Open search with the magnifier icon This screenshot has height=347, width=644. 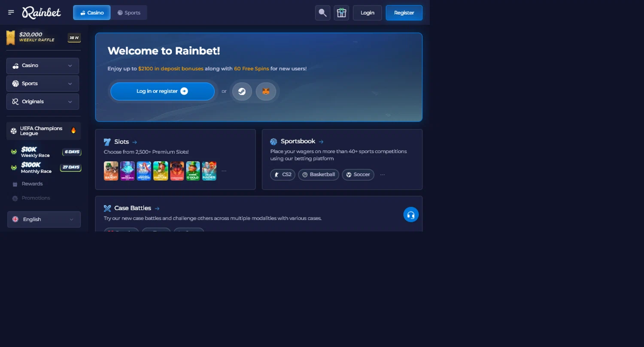tap(323, 13)
